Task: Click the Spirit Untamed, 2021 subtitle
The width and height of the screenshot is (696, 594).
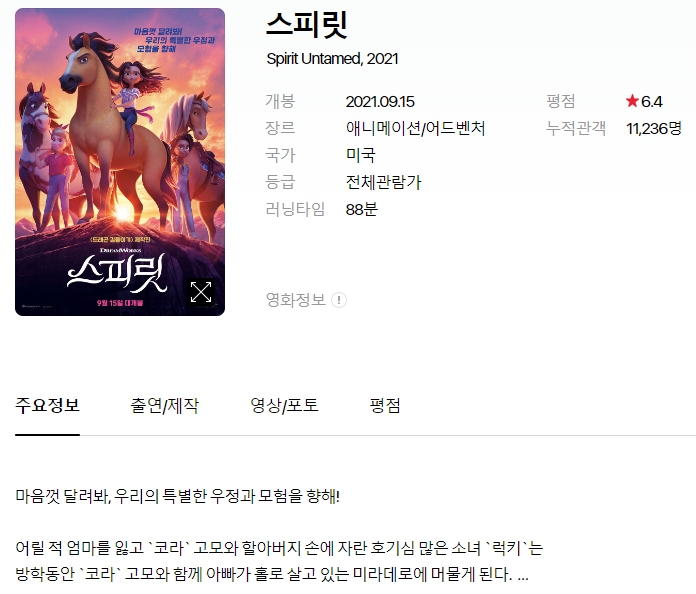Action: (x=332, y=59)
